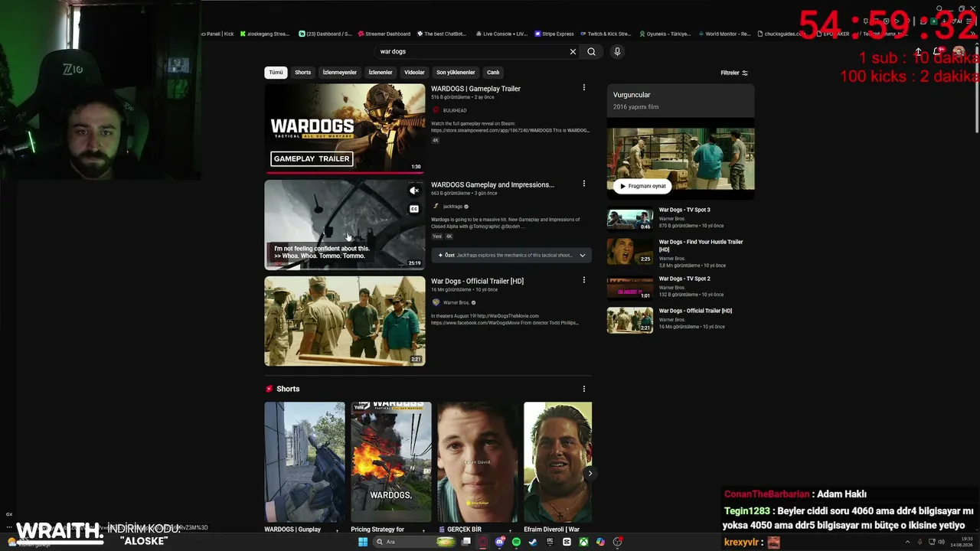The width and height of the screenshot is (980, 551).
Task: Open the Windows Start menu
Action: 363,542
